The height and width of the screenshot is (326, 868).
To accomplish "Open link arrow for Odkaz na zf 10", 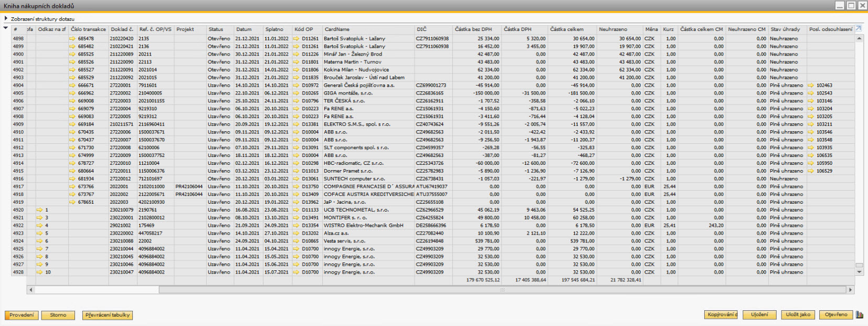I will pyautogui.click(x=39, y=272).
